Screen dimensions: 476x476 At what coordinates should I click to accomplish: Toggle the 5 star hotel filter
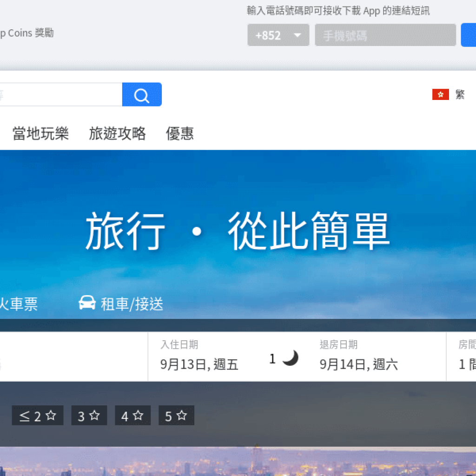pos(176,416)
